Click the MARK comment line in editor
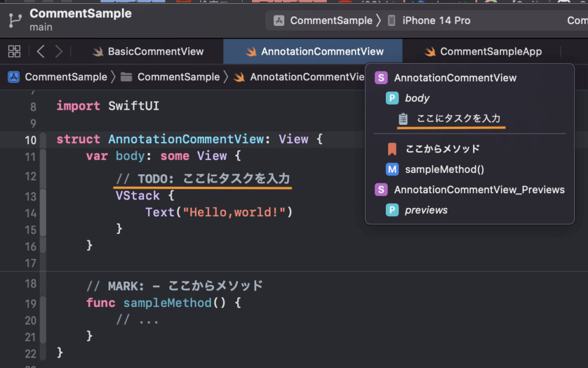This screenshot has width=588, height=368. coord(175,286)
